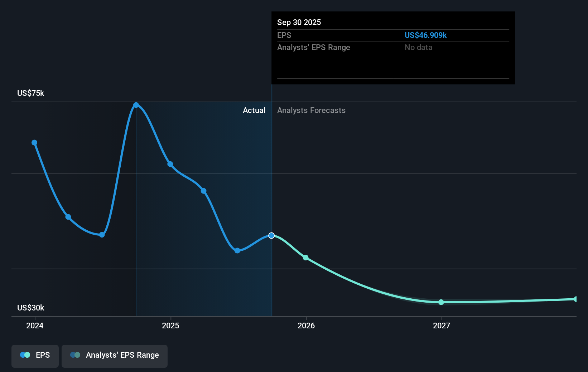Toggle the Analysts' EPS Range legend item
Viewport: 588px width, 372px height.
tap(115, 355)
